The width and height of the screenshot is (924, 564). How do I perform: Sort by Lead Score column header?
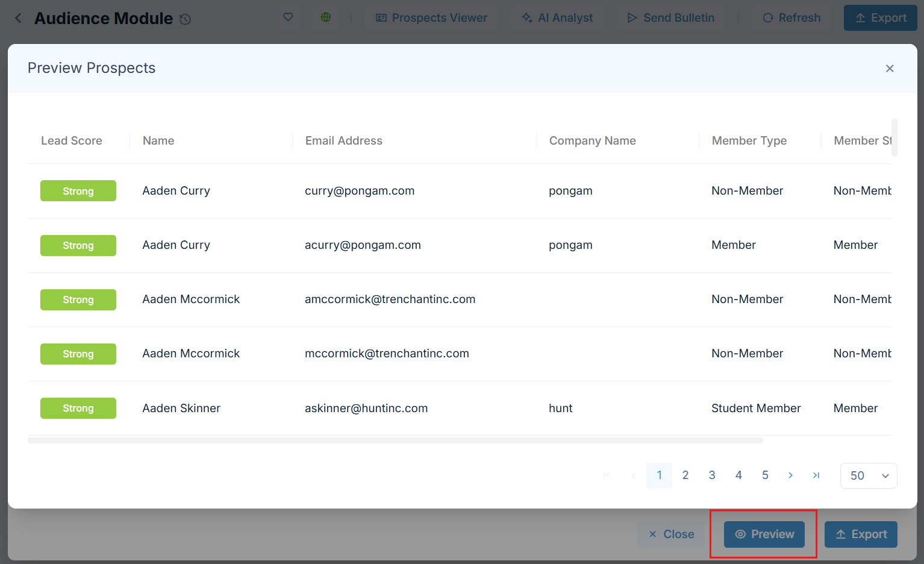[x=72, y=141]
